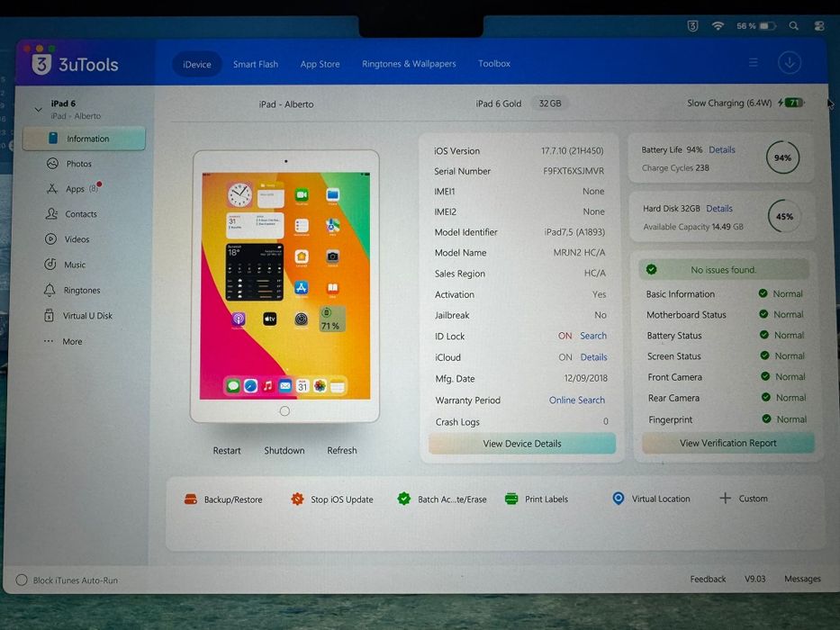Open Battery Life Details link
This screenshot has height=630, width=840.
pos(721,150)
